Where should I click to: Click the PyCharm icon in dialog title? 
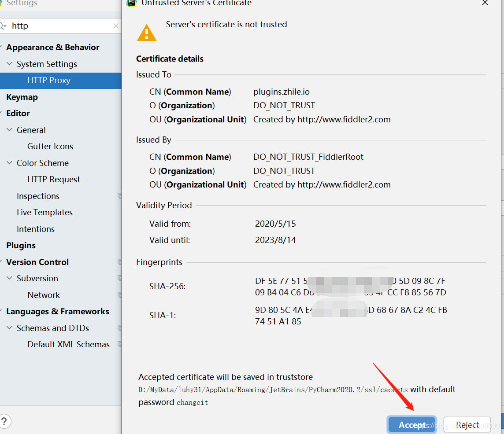(x=131, y=3)
